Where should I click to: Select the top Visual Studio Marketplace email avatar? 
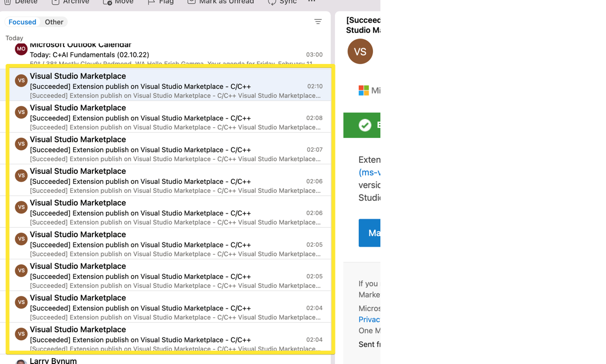coord(21,80)
